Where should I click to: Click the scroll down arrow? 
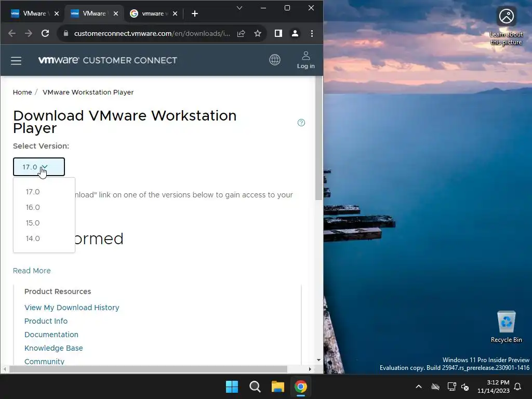318,360
